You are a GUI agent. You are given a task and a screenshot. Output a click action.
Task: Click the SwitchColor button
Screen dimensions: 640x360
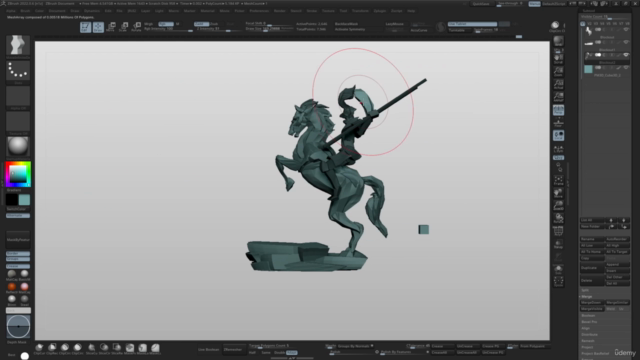(18, 209)
